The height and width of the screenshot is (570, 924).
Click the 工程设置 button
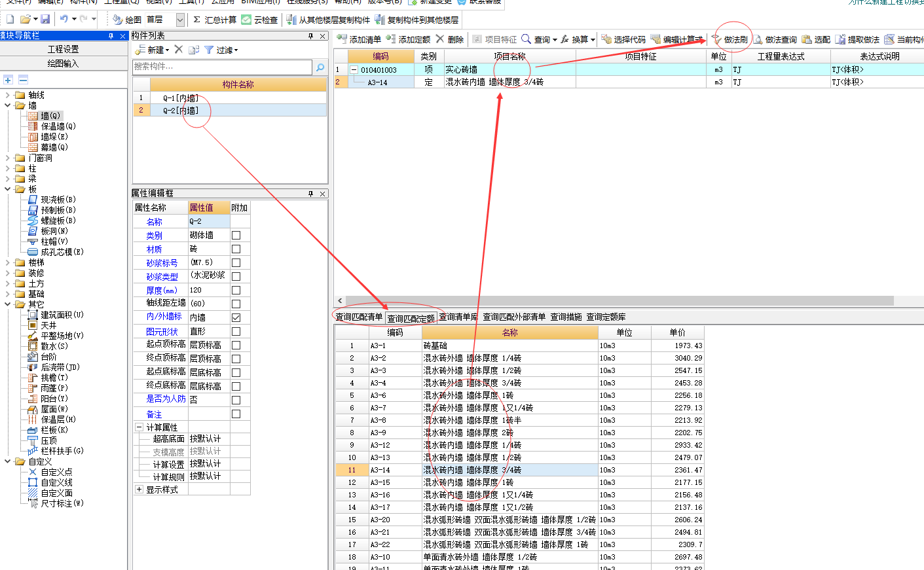[64, 49]
